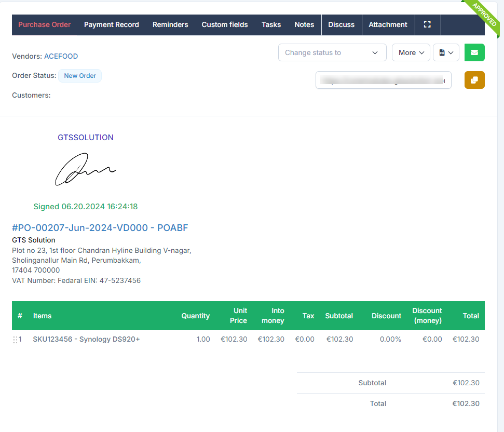Click the blurred share URL input field

coord(383,80)
